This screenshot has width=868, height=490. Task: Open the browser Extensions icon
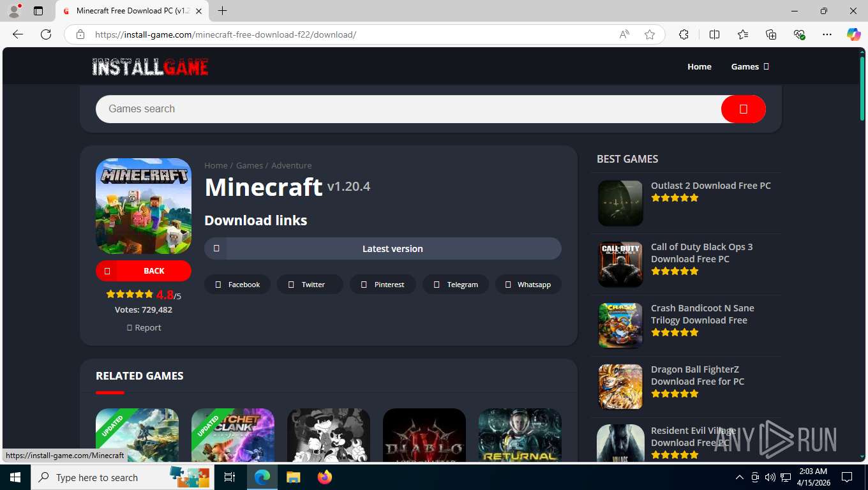[684, 34]
